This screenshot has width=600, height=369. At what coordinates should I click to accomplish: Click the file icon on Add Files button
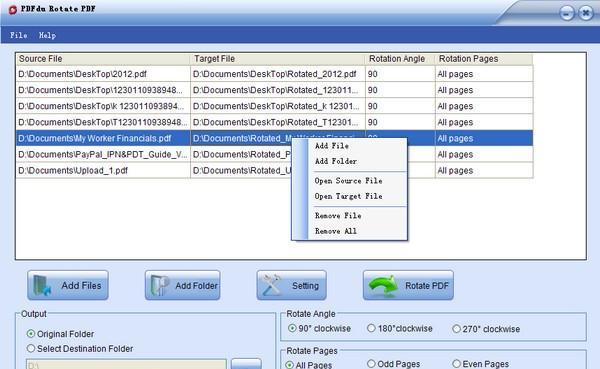pyautogui.click(x=42, y=285)
